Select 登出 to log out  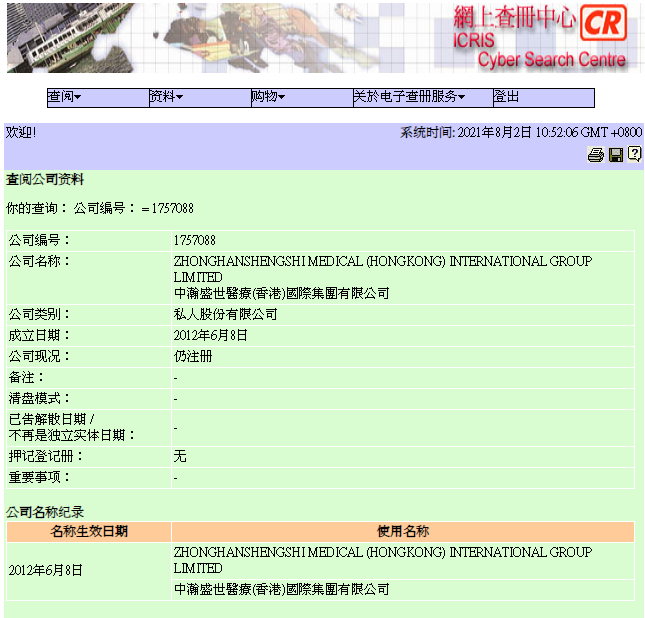(x=506, y=97)
